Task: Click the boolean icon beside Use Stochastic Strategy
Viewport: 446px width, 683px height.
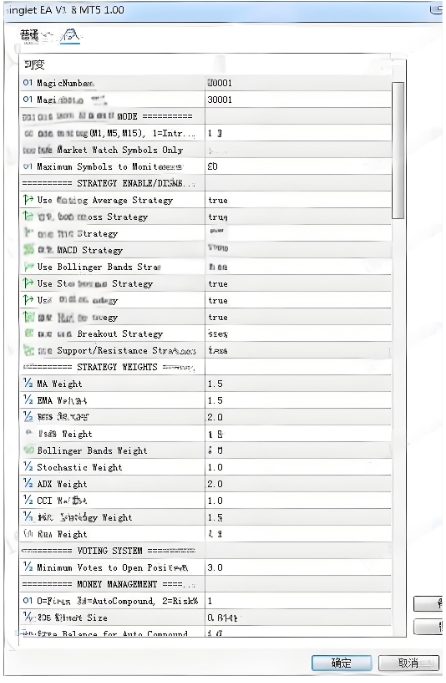Action: point(28,284)
